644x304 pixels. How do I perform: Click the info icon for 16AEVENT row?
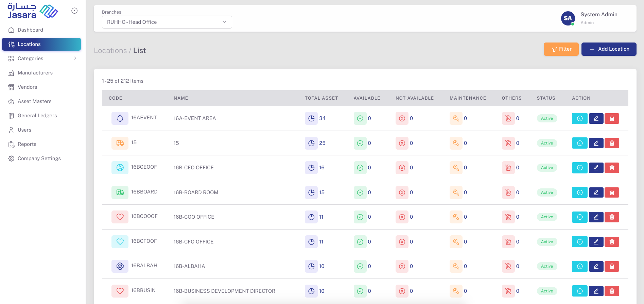tap(579, 118)
